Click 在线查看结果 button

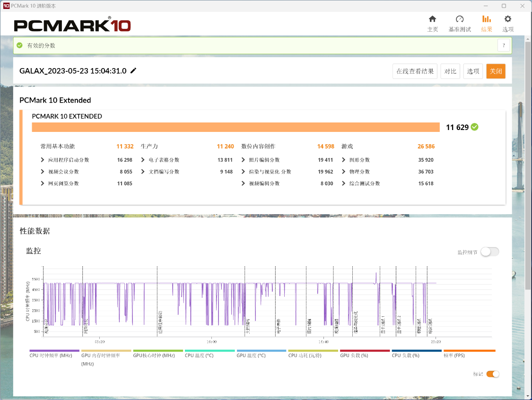tap(415, 71)
